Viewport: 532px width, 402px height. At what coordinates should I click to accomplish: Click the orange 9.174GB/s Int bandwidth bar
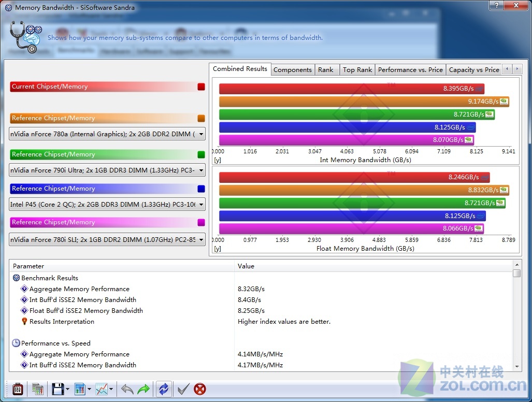click(x=364, y=102)
